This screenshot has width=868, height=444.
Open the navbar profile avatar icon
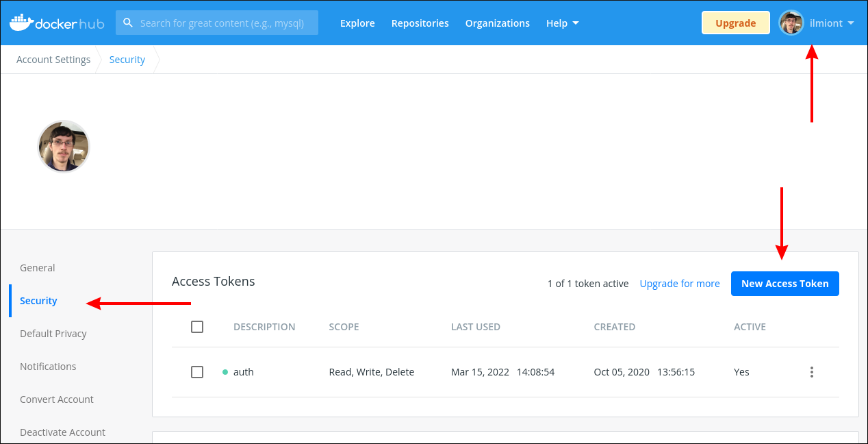[x=791, y=23]
